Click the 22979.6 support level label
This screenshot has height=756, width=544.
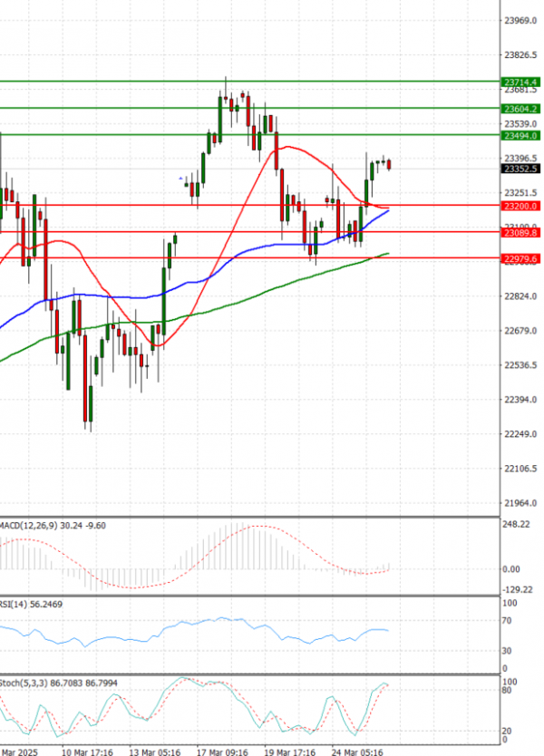click(x=520, y=259)
